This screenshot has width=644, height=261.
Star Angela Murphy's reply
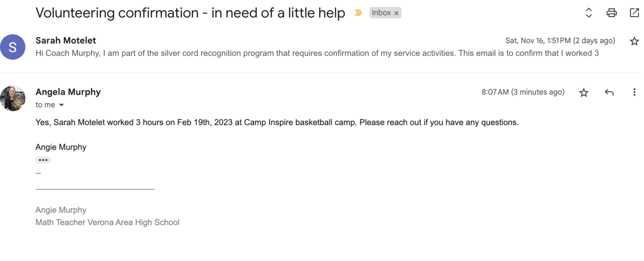pos(584,92)
